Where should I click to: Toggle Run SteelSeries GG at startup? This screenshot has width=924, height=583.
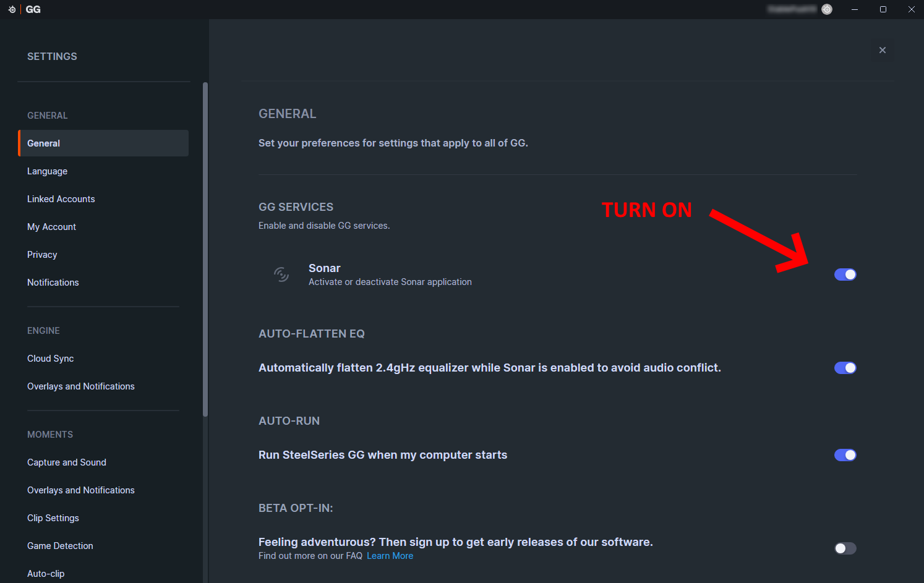coord(845,455)
